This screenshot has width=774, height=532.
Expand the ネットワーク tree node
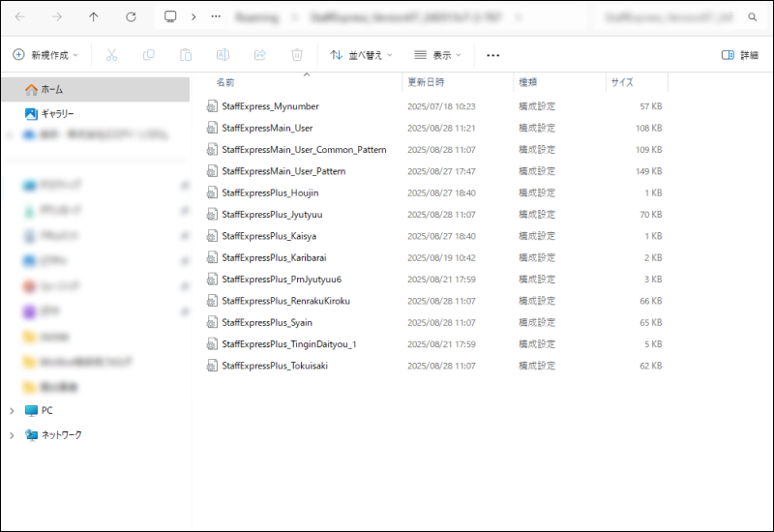(x=12, y=435)
